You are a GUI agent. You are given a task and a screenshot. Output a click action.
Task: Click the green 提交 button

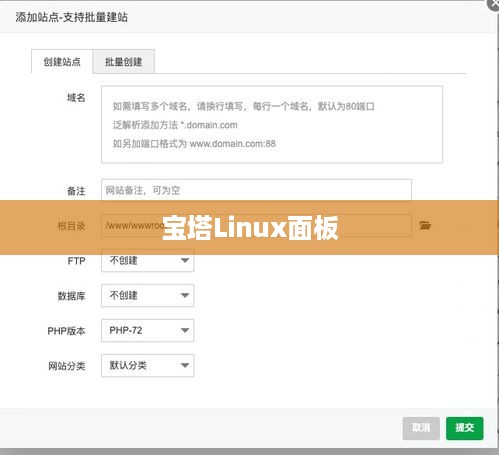pyautogui.click(x=465, y=428)
